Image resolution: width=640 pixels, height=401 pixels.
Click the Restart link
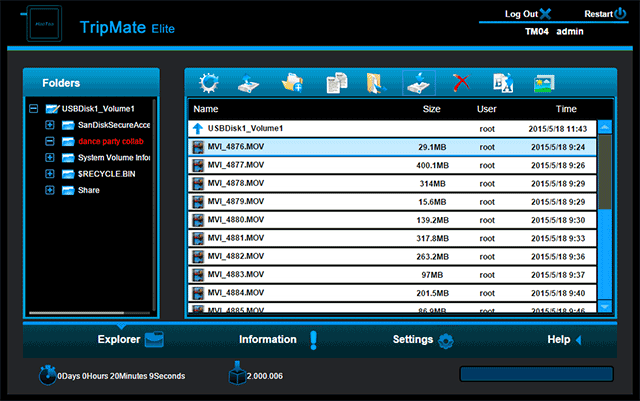point(598,14)
